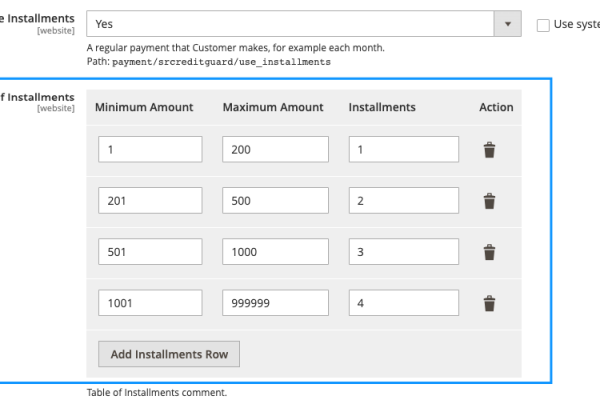Remove the 501 to 1000 installments row
Viewport: 600px width, 400px height.
489,253
